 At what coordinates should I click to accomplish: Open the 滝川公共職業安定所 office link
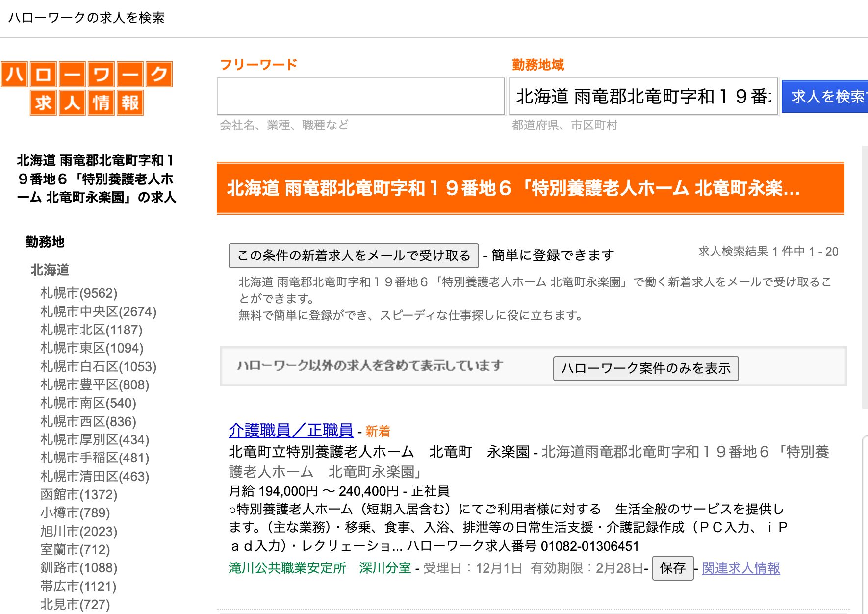tap(286, 568)
